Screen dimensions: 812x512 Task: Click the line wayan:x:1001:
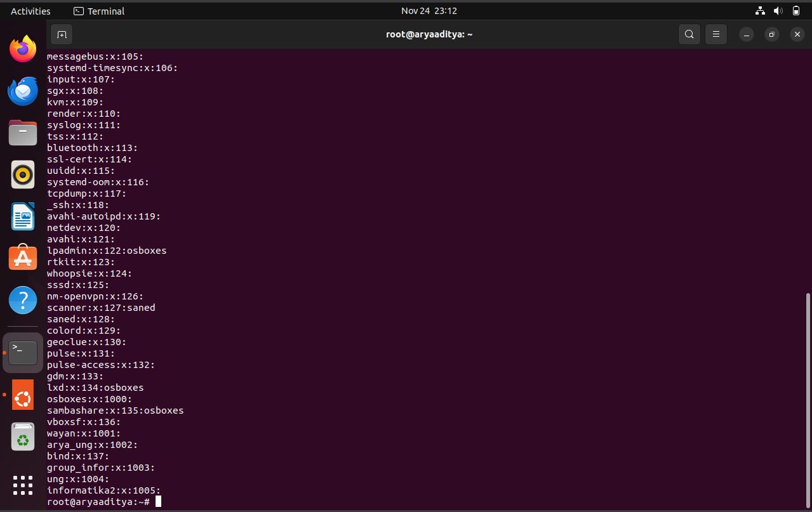[x=84, y=433]
